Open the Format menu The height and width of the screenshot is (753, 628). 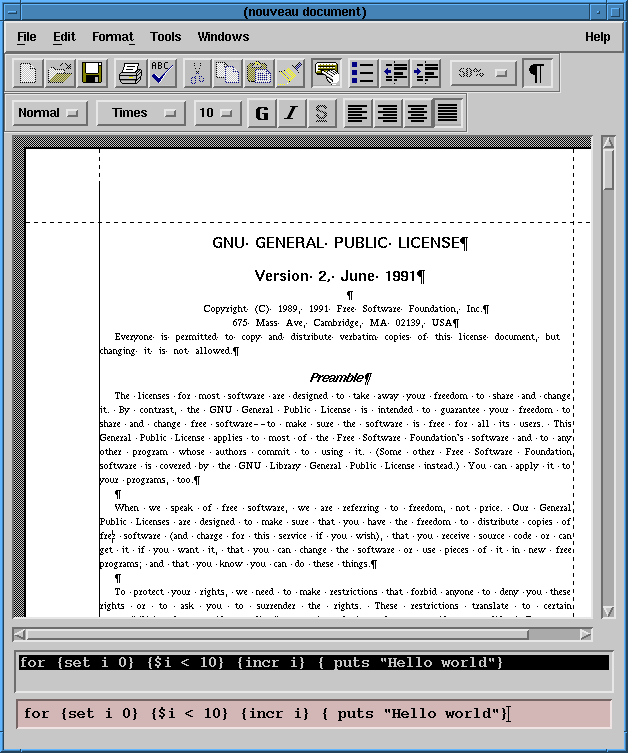pos(112,37)
